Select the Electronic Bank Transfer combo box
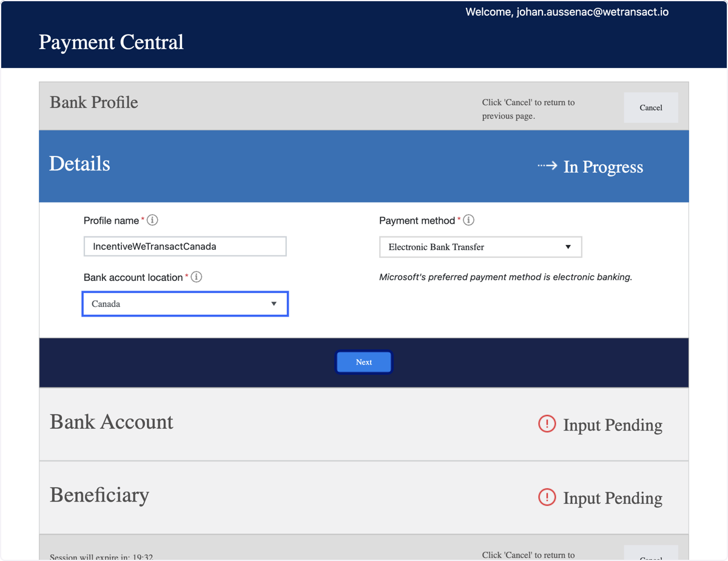The image size is (728, 561). point(480,247)
